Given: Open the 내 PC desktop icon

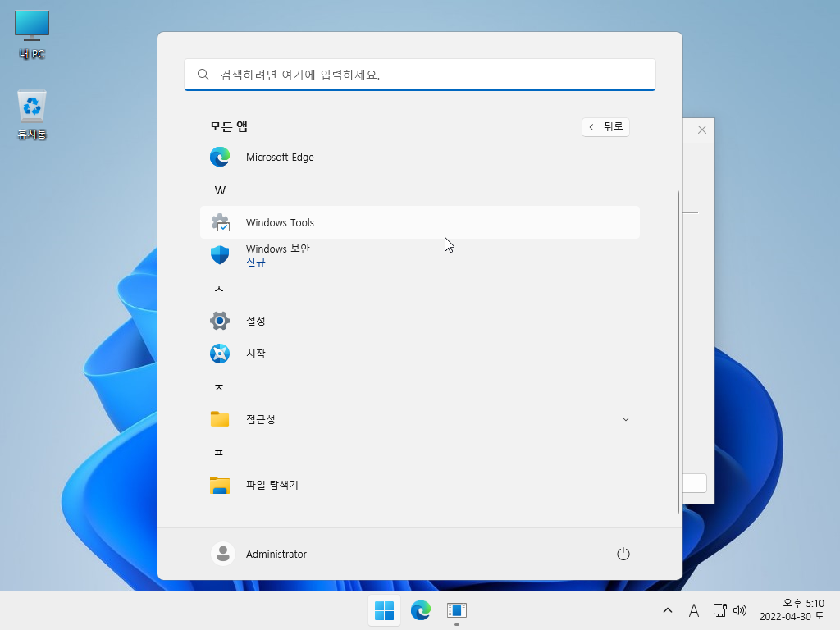Looking at the screenshot, I should [32, 34].
